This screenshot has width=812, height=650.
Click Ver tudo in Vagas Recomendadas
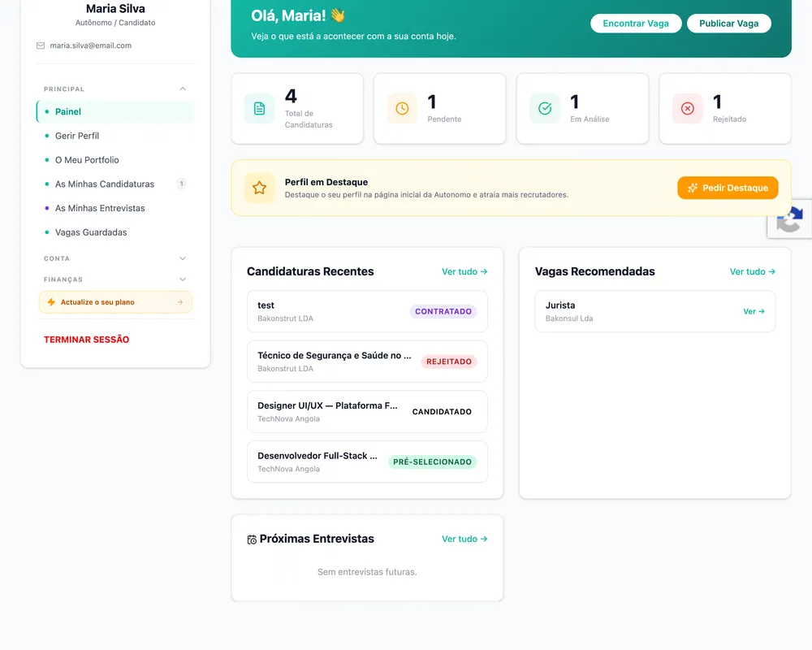[753, 271]
